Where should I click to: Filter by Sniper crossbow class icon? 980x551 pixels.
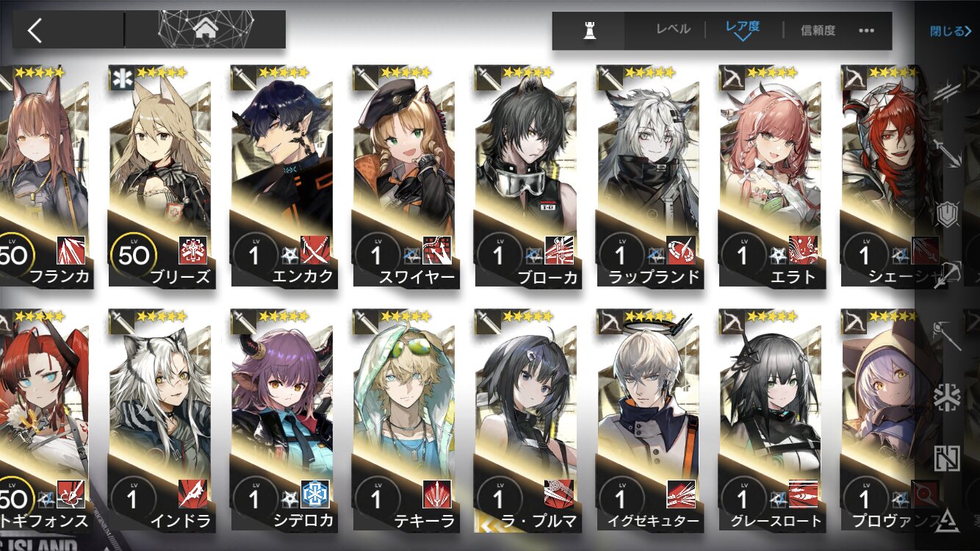pyautogui.click(x=948, y=274)
